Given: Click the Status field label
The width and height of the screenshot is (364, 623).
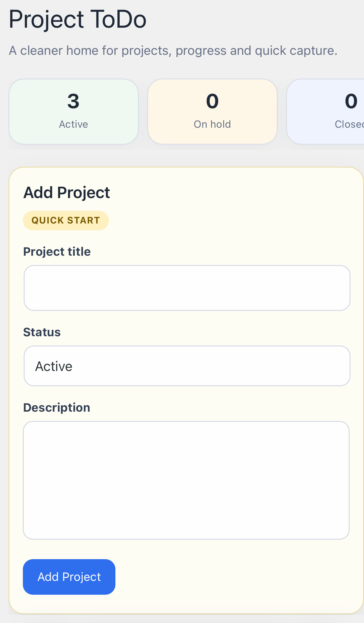Looking at the screenshot, I should tap(42, 332).
